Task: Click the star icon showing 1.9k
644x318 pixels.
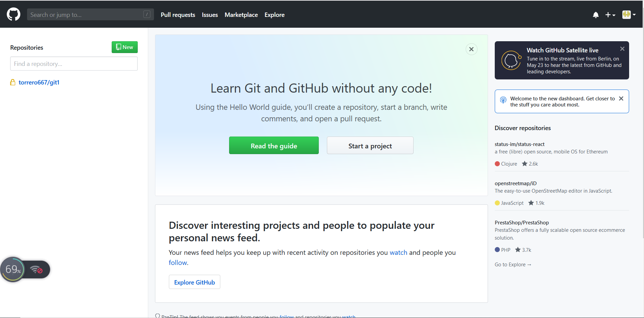Action: pos(531,203)
